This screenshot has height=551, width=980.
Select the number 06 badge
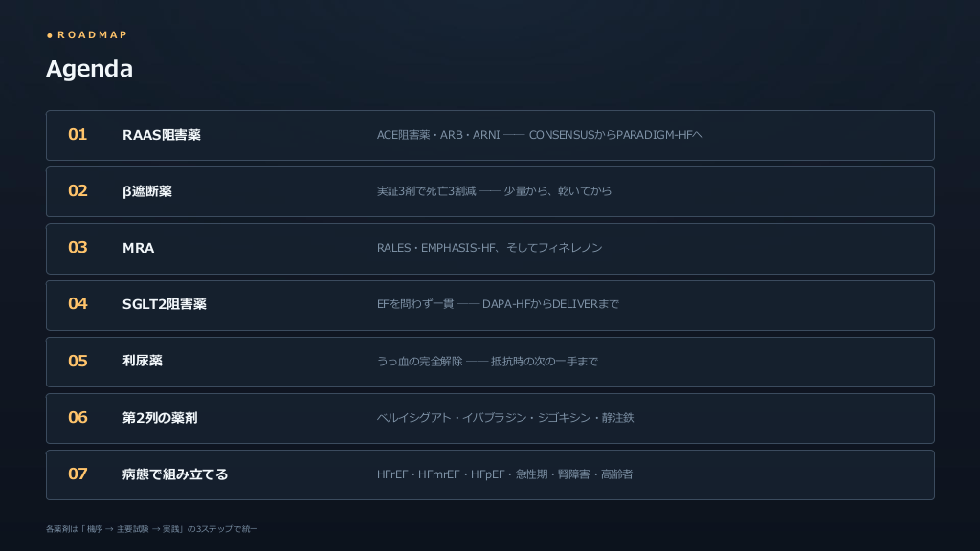tap(78, 417)
